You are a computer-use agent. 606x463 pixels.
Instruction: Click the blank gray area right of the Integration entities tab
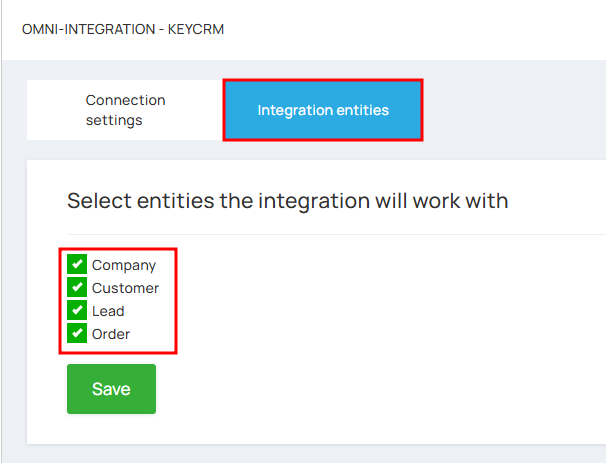(x=514, y=110)
